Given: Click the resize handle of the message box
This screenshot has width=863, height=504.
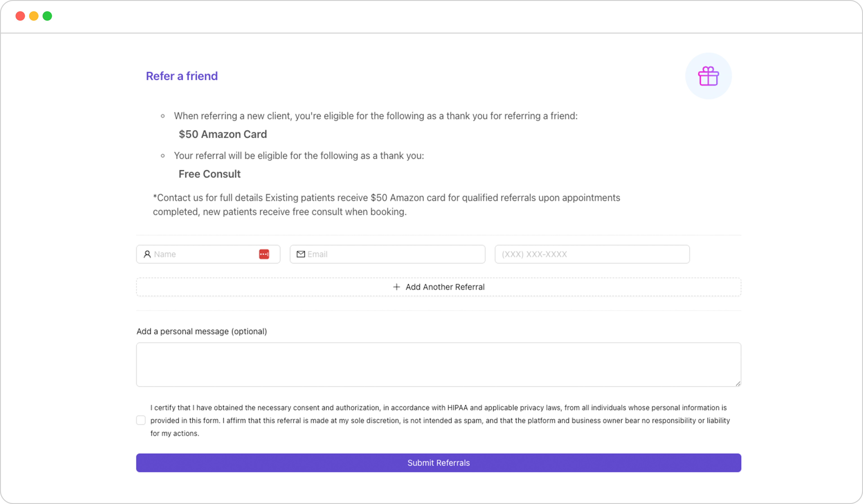Looking at the screenshot, I should tap(738, 383).
